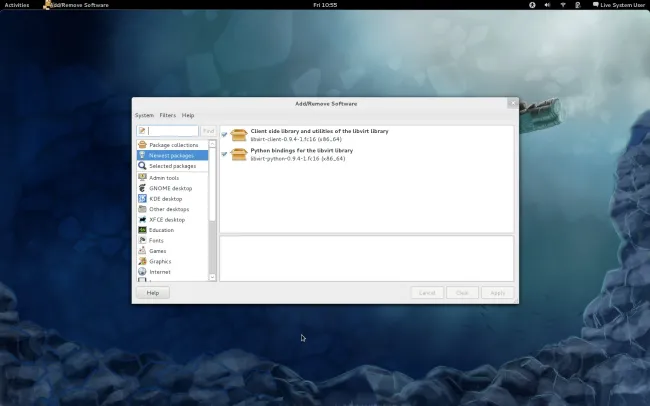The width and height of the screenshot is (650, 406).
Task: Close the Add/Remove Software window
Action: click(x=513, y=103)
